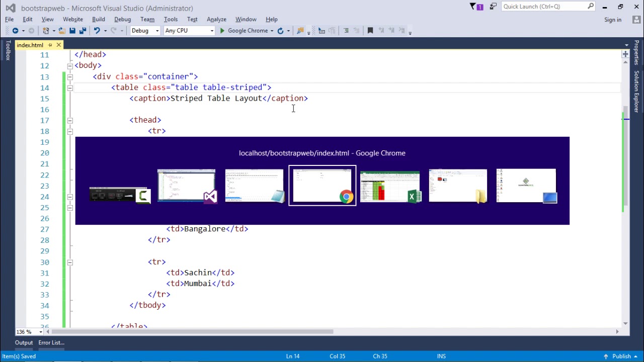Click the editor horizontal scrollbar thumb
Viewport: 644px width, 362px height.
(x=192, y=332)
